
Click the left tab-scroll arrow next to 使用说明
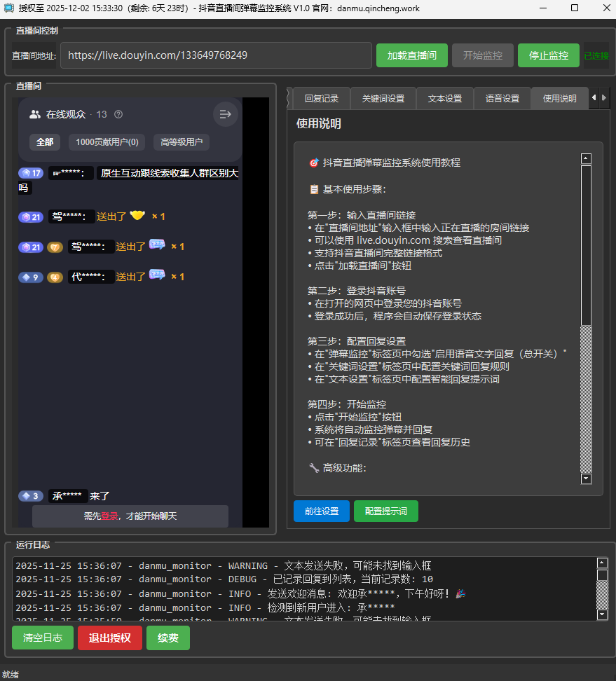click(595, 98)
